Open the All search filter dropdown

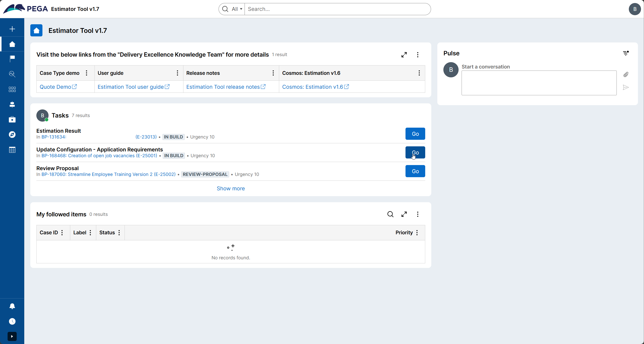pos(237,9)
